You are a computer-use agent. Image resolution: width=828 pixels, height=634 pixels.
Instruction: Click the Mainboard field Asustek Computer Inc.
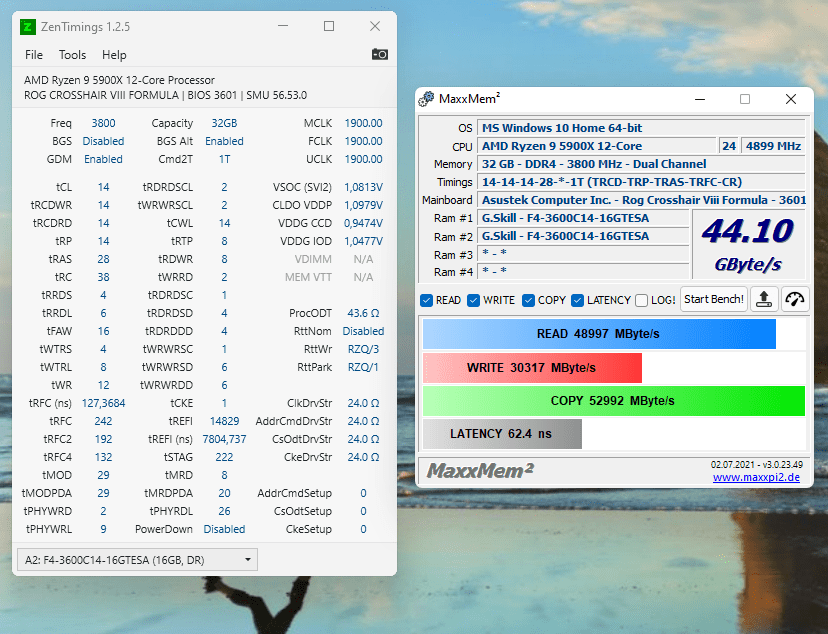pos(641,200)
